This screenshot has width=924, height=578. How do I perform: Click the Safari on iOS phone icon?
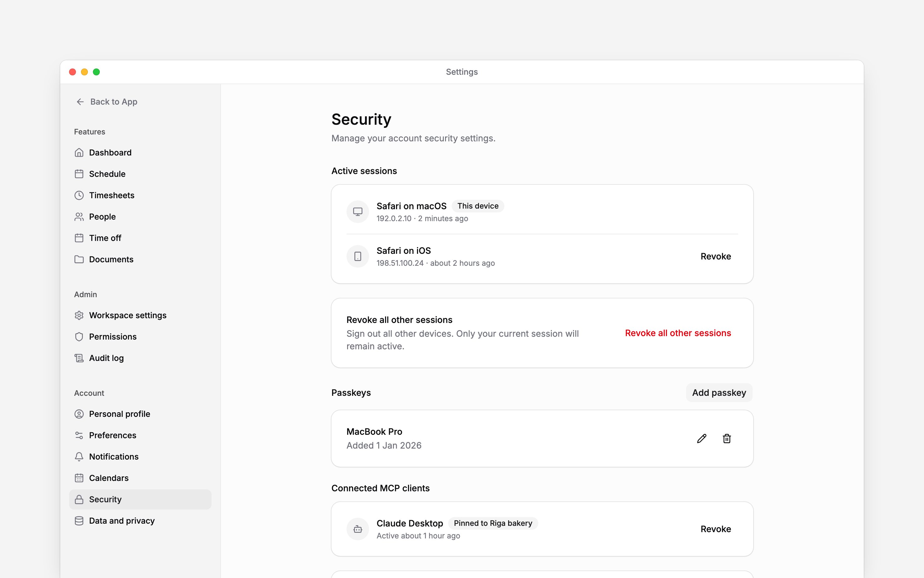pyautogui.click(x=357, y=256)
